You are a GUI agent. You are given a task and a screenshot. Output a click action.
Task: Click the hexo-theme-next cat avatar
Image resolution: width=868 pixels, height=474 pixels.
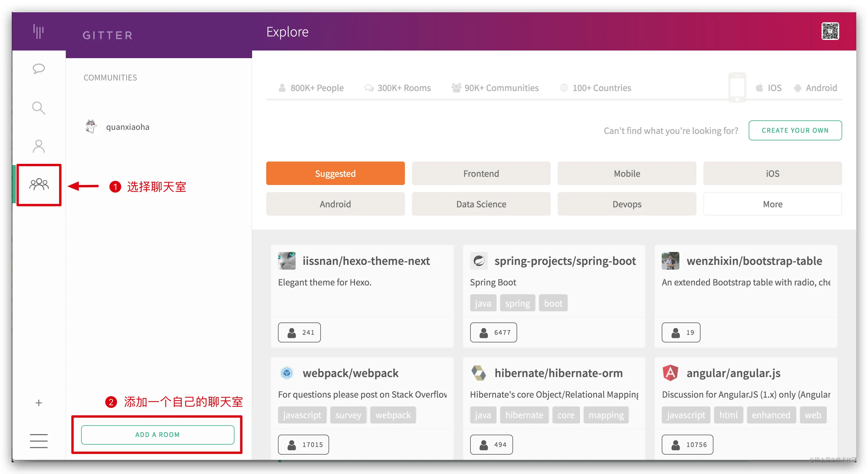coord(287,261)
